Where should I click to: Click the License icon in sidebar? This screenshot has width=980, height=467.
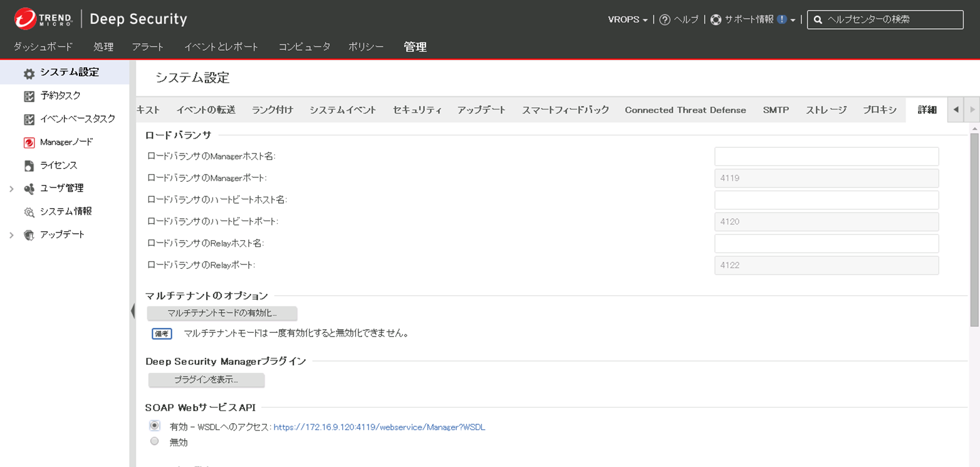29,165
